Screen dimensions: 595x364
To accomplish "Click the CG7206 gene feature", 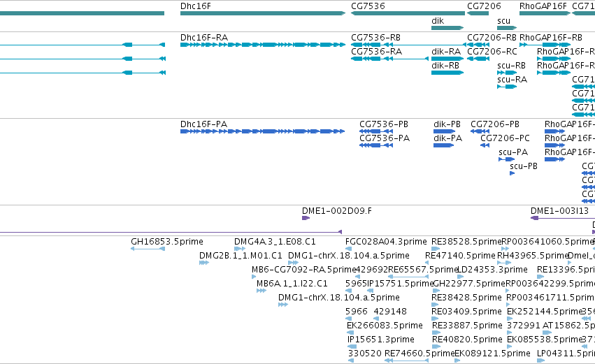I will (478, 13).
